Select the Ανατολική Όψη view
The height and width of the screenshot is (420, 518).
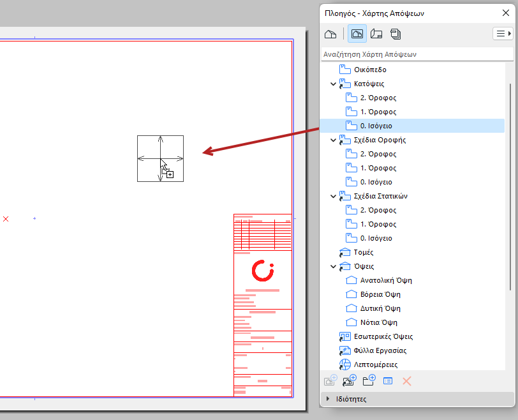(x=378, y=281)
